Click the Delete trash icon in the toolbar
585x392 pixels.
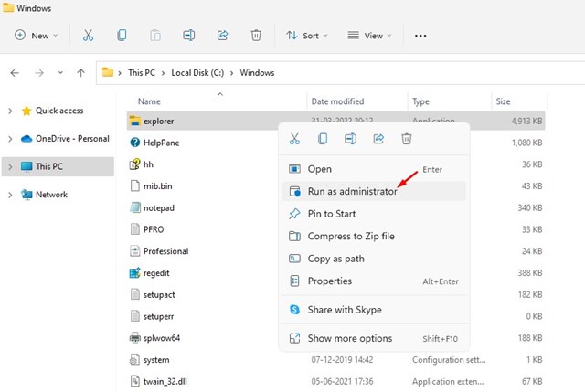(x=256, y=36)
